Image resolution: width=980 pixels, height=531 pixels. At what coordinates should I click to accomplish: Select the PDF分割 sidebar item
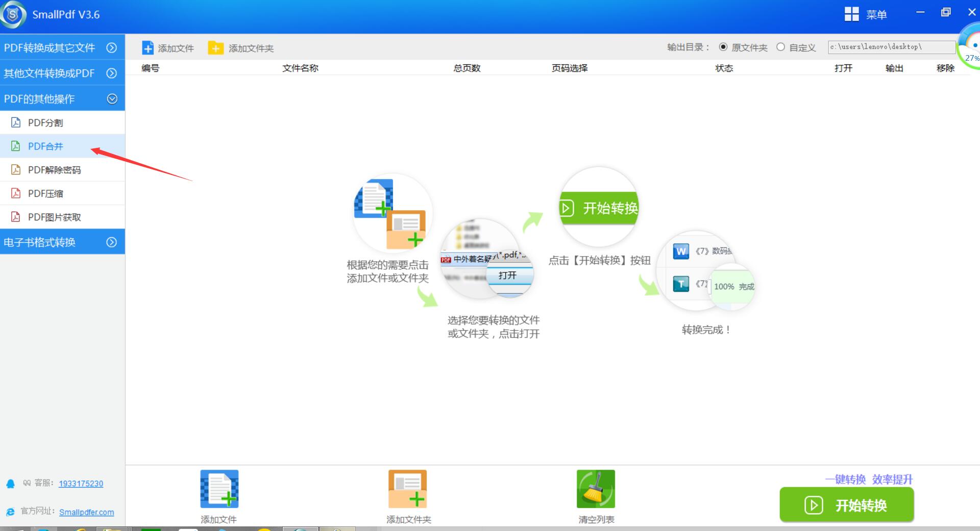[62, 122]
